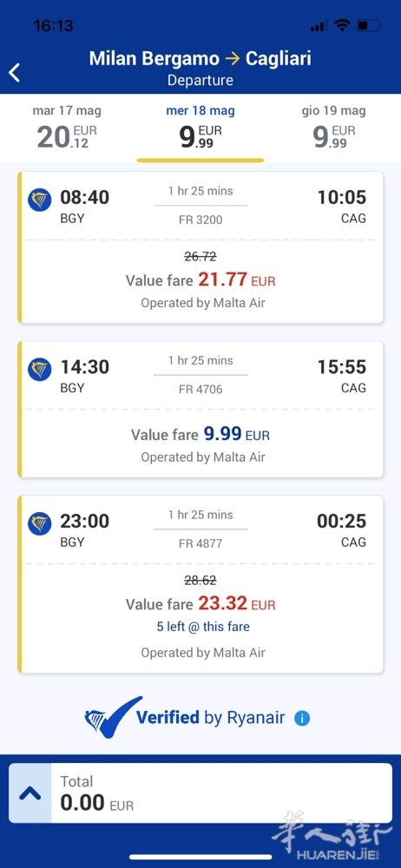
Task: Expand the Total price summary chevron
Action: tap(30, 793)
